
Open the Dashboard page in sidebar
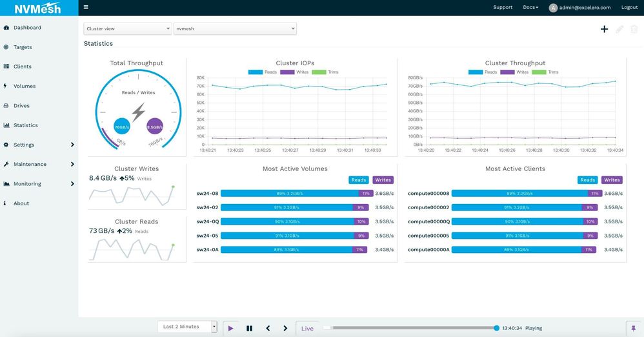pyautogui.click(x=28, y=28)
